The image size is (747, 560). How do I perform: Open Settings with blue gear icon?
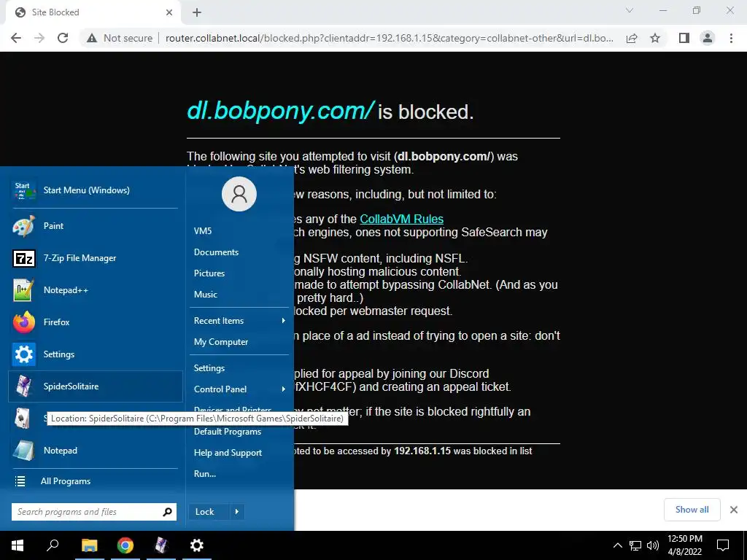(96, 354)
